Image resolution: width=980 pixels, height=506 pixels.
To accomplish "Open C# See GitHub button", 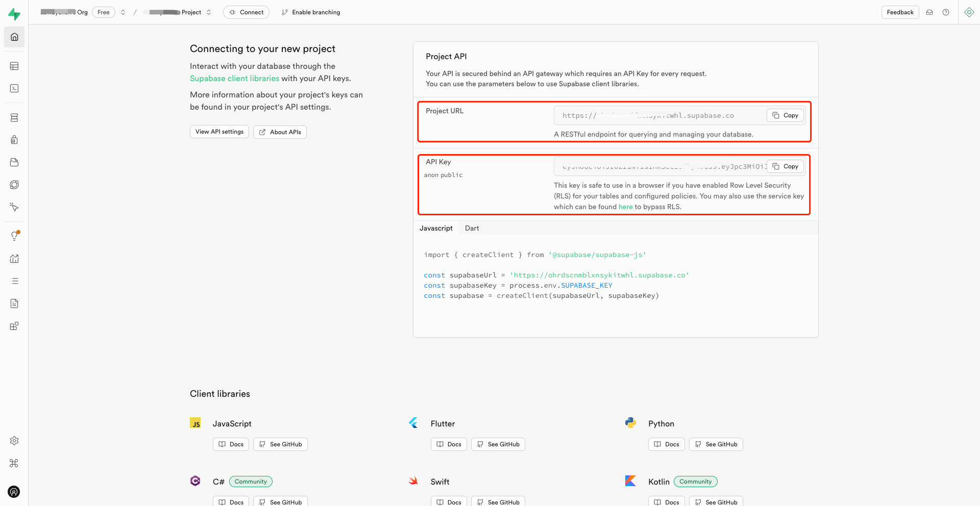I will (280, 501).
